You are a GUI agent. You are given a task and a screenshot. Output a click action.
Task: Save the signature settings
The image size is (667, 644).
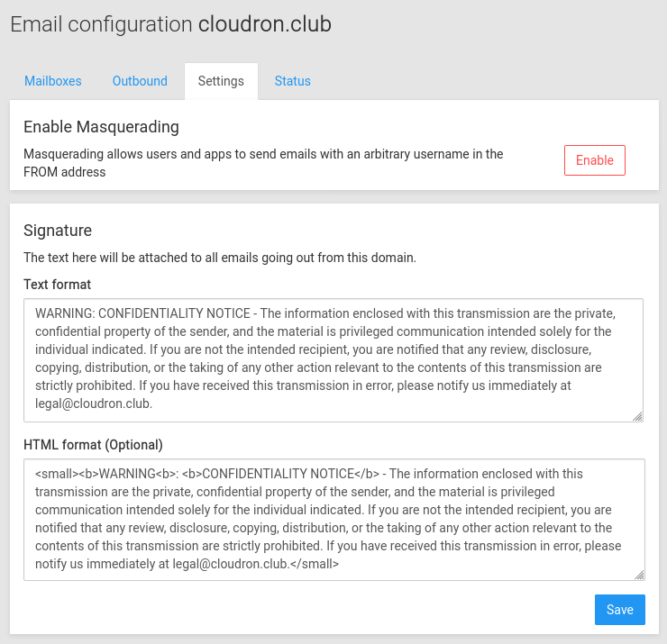[x=619, y=610]
